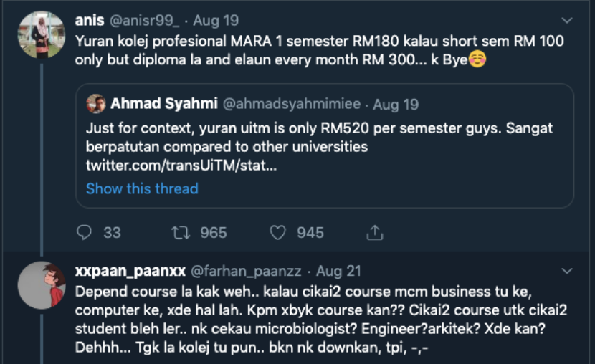Click "Show this thread" link
The height and width of the screenshot is (364, 595).
tap(142, 188)
